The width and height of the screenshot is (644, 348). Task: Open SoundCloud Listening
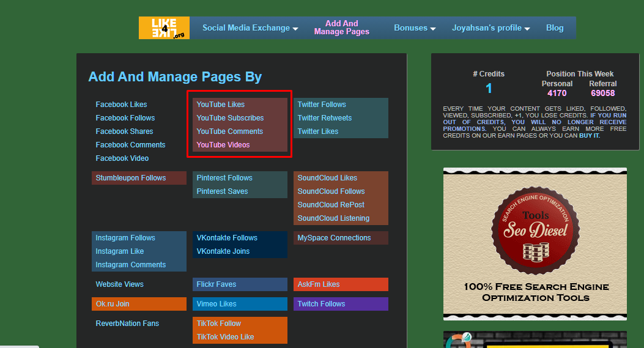[333, 218]
